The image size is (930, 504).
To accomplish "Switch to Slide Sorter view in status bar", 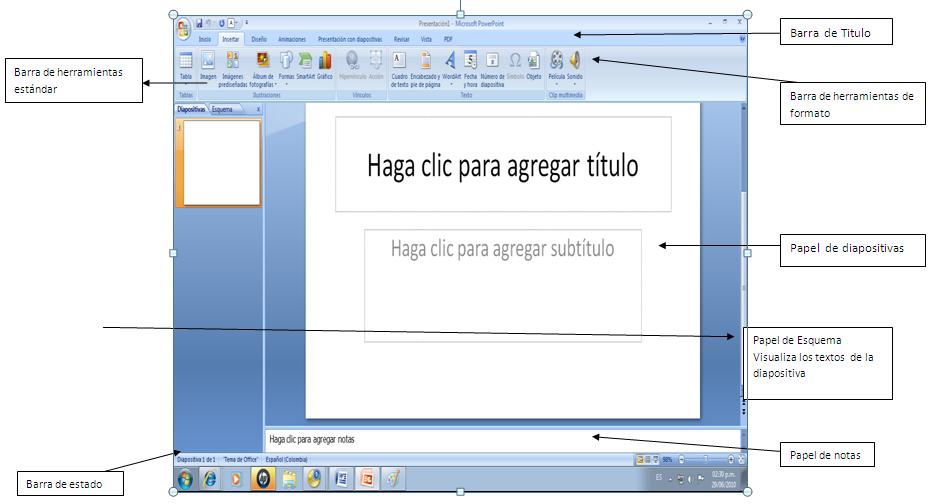I will click(648, 460).
